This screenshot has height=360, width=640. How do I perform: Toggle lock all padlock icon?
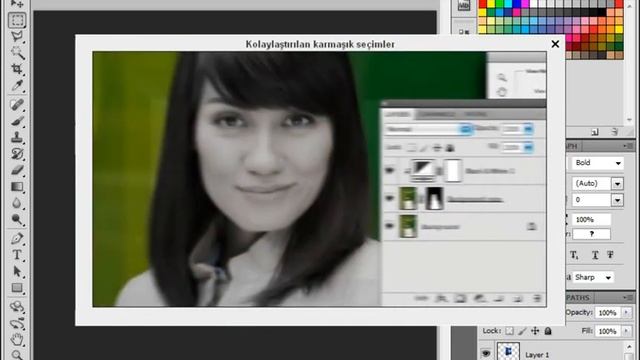click(x=548, y=331)
